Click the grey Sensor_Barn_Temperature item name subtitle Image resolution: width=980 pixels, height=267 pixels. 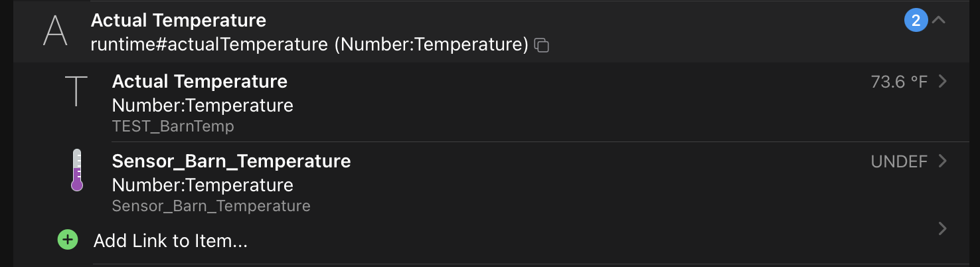pyautogui.click(x=211, y=206)
